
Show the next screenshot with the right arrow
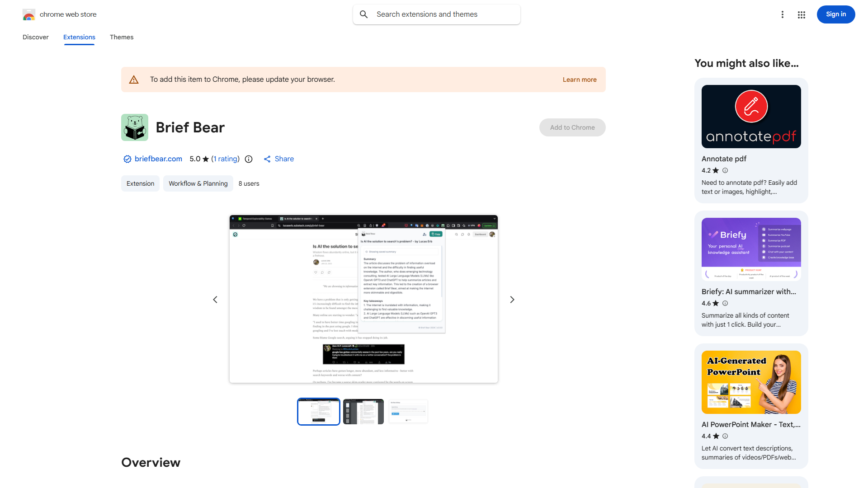point(512,299)
